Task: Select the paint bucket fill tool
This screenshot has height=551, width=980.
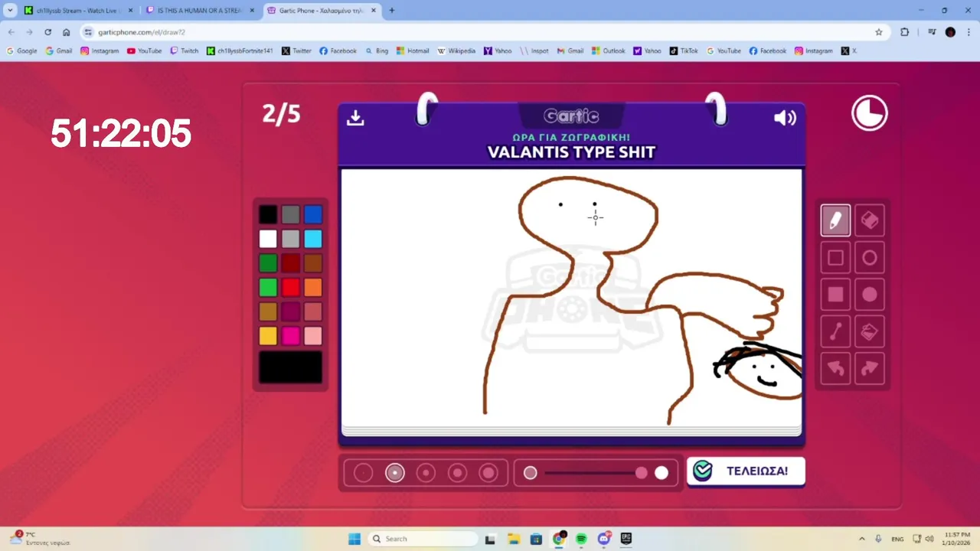Action: [870, 331]
